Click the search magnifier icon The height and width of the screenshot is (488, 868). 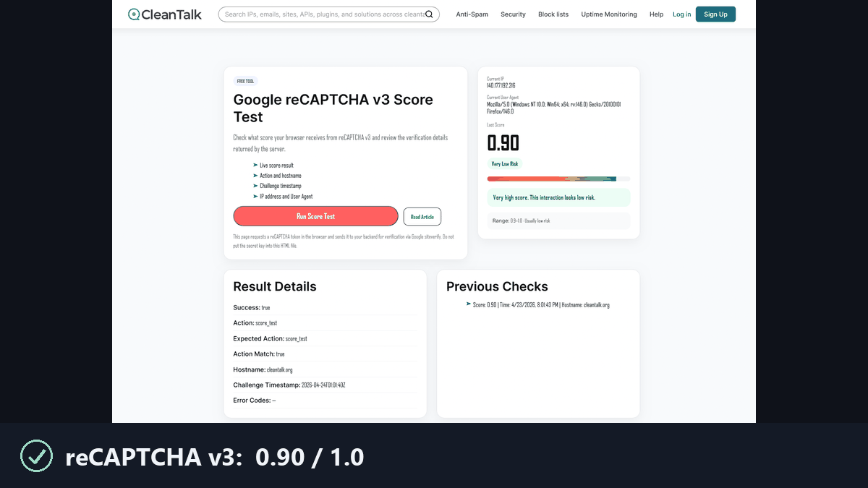pos(429,14)
